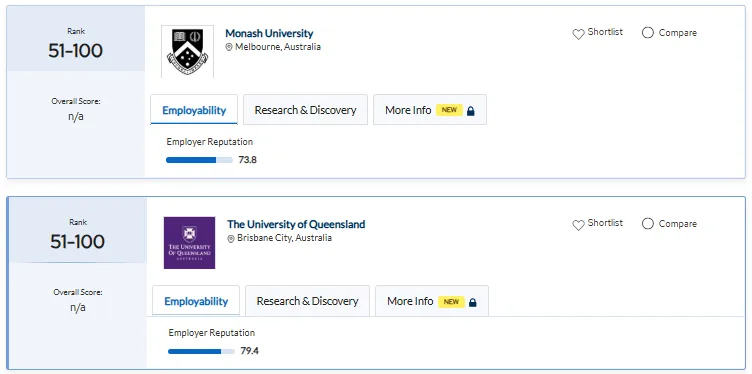The height and width of the screenshot is (374, 752).
Task: Open Monash University title link
Action: point(269,33)
